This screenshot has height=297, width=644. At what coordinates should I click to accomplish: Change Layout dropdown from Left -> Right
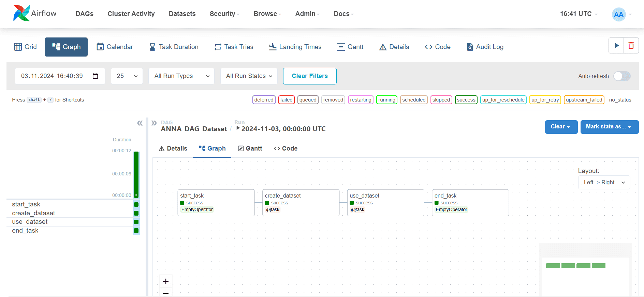(x=604, y=182)
